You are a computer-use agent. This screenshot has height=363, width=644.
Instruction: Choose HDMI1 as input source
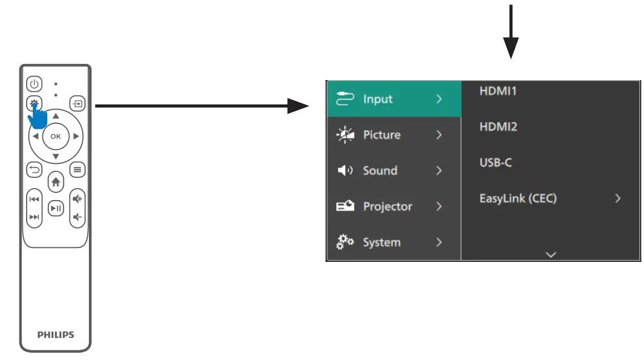[498, 91]
